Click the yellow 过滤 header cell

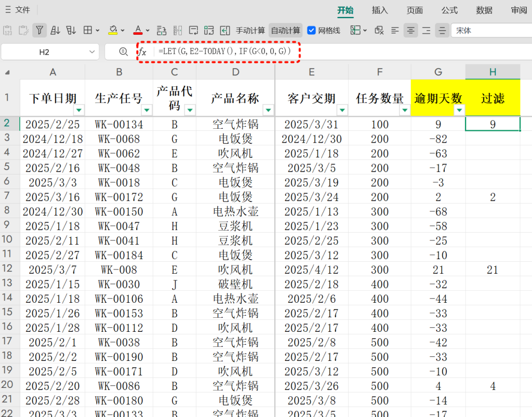tap(493, 98)
